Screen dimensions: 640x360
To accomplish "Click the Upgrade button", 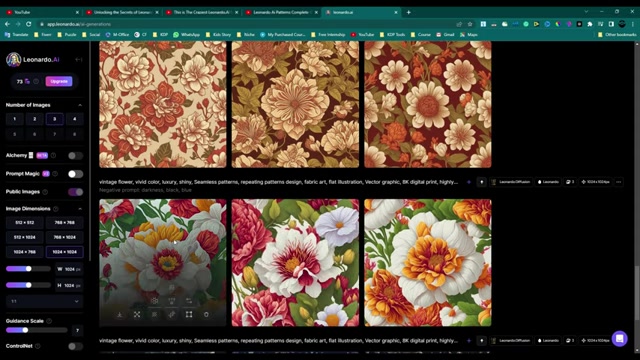I will click(x=59, y=81).
